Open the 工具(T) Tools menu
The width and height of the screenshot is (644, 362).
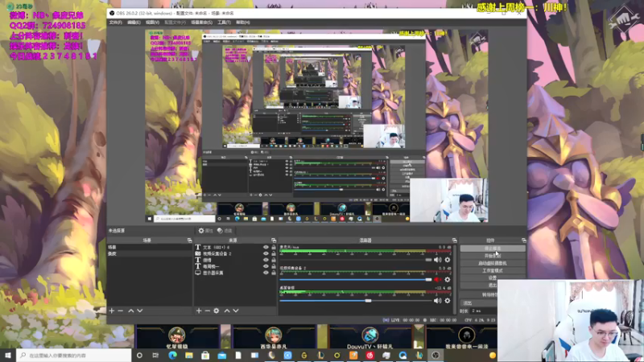(x=225, y=23)
